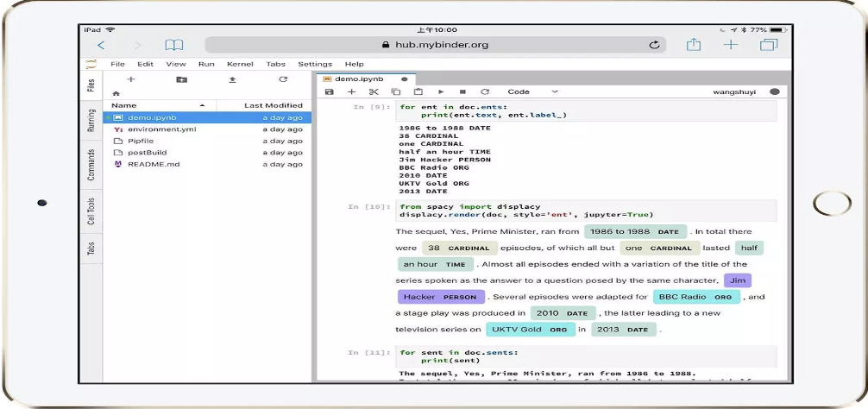
Task: Select the Tabs sidebar tab
Action: [91, 249]
